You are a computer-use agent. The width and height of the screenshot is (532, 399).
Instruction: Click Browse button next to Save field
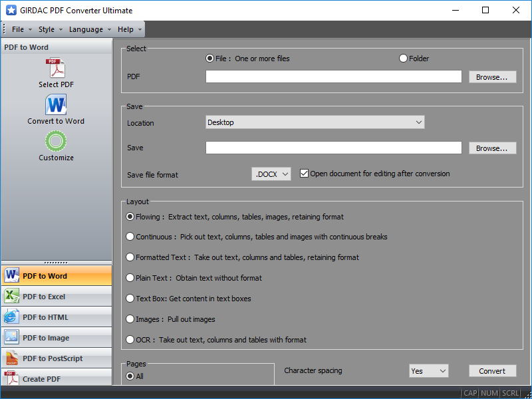pos(492,148)
